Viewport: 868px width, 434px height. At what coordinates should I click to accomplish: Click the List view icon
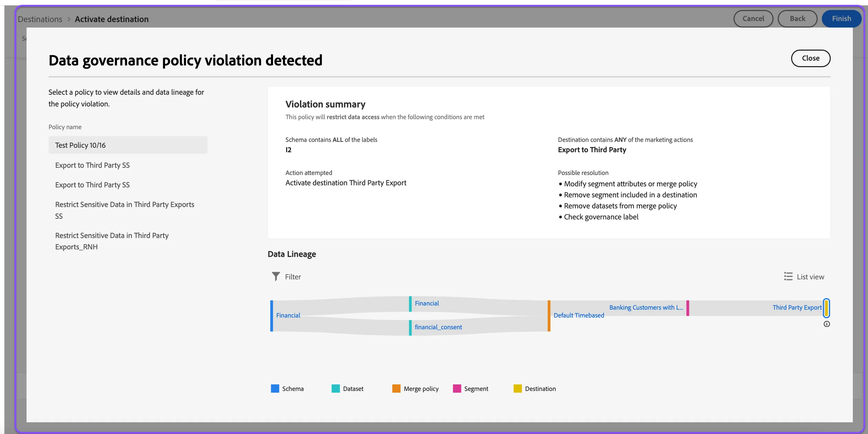pos(788,277)
